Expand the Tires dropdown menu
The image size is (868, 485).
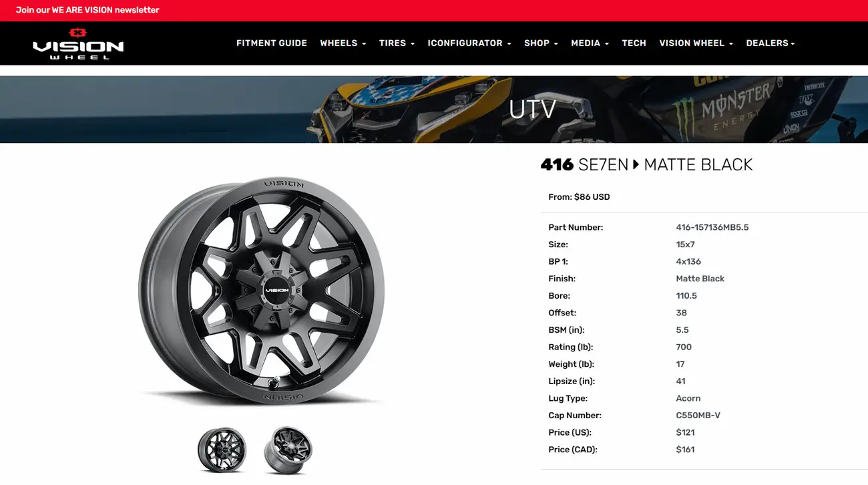tap(397, 43)
